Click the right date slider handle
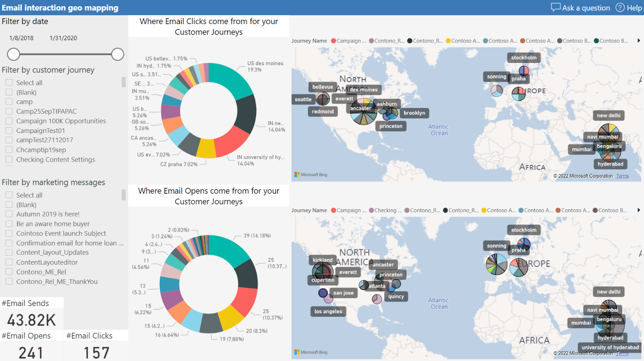Screen dimensions: 644x361 (117, 54)
